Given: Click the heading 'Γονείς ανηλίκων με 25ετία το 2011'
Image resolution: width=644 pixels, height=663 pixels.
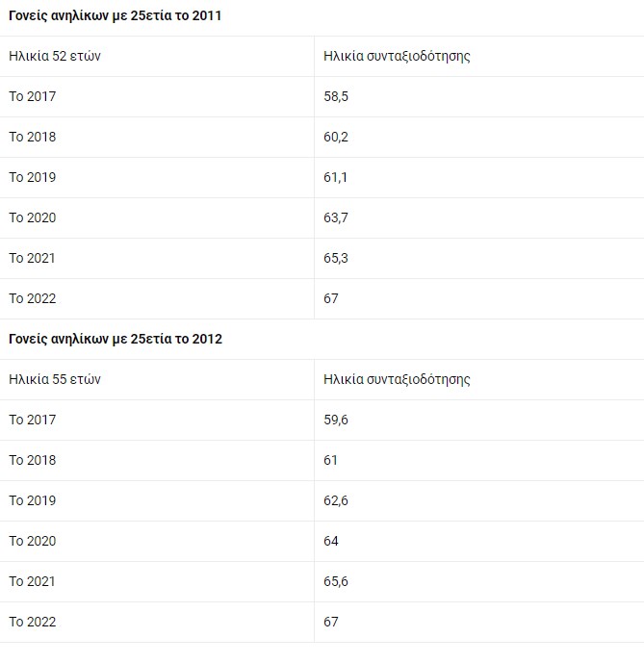Looking at the screenshot, I should [116, 15].
